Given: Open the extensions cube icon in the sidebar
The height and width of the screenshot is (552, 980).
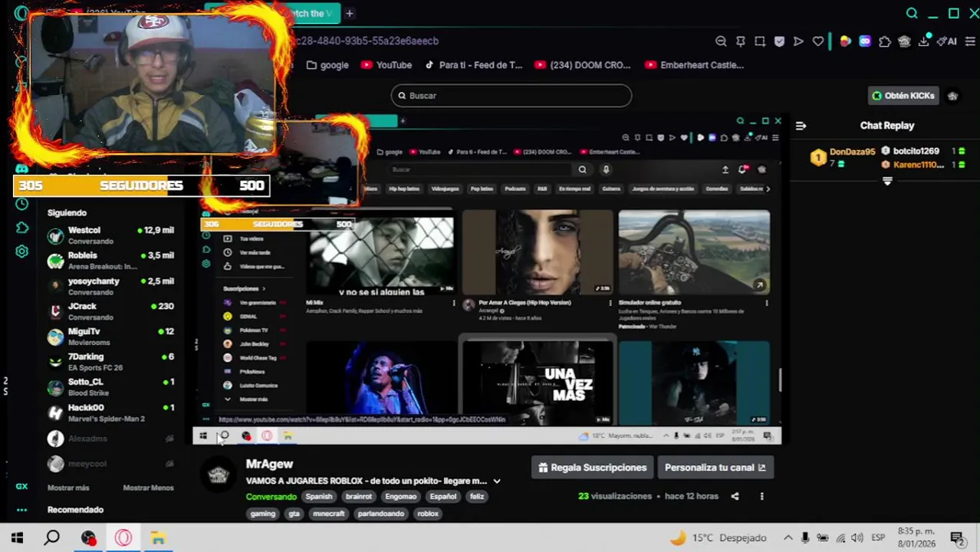Looking at the screenshot, I should coord(21,228).
